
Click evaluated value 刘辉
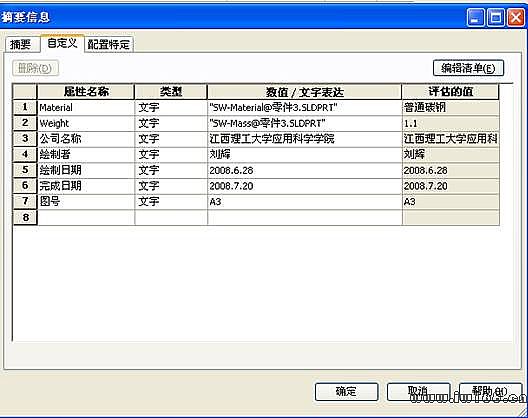point(451,154)
